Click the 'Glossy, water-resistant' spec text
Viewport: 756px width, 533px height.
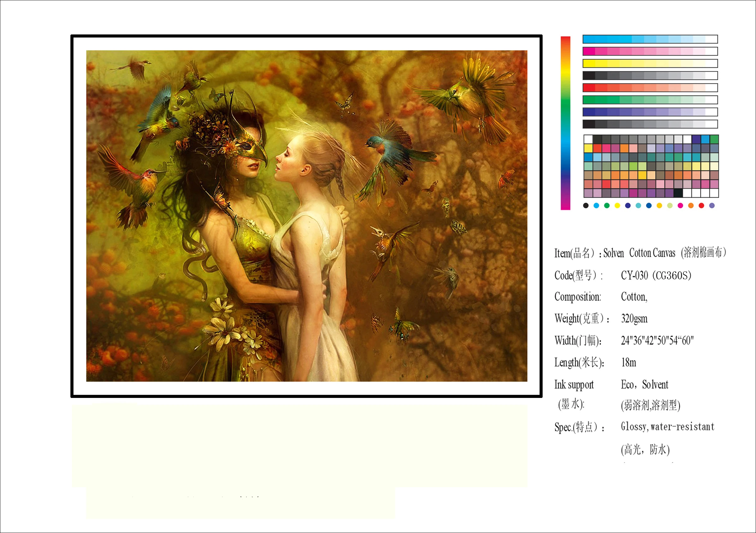point(667,427)
